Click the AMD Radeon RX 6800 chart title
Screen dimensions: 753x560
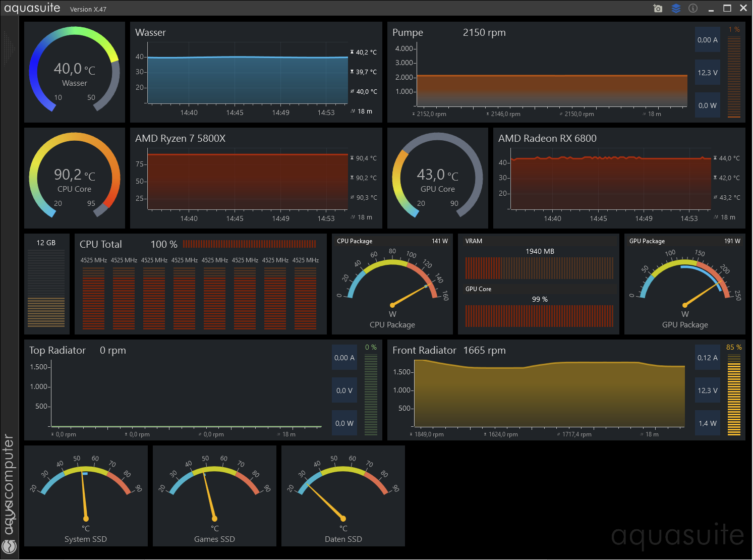pyautogui.click(x=547, y=138)
